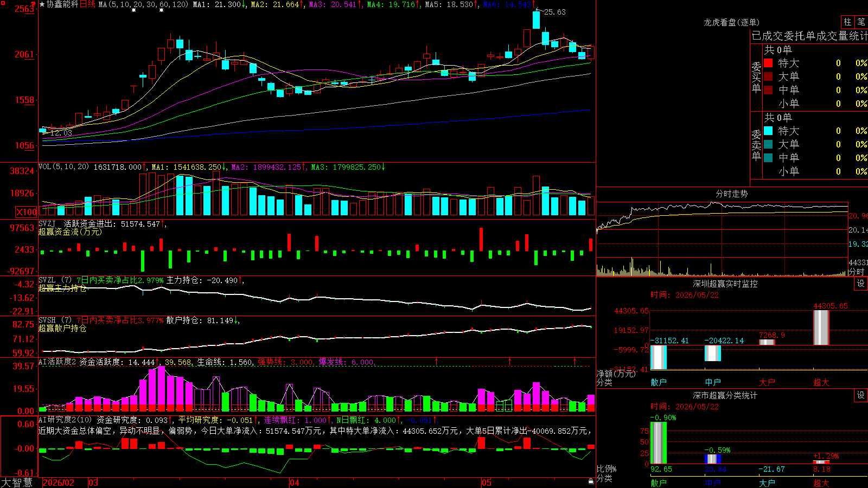Click the first white star marker under the MA parameters
868x488 pixels.
point(134,10)
